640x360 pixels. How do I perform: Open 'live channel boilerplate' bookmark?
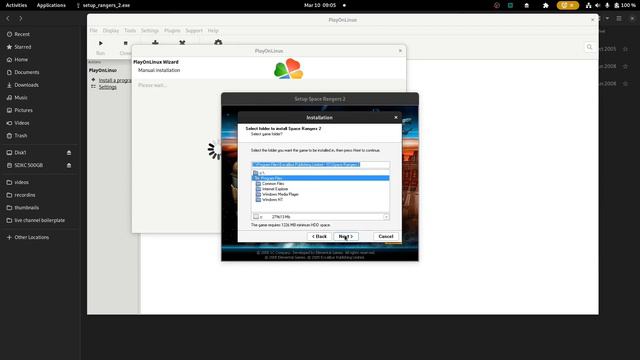(40, 220)
